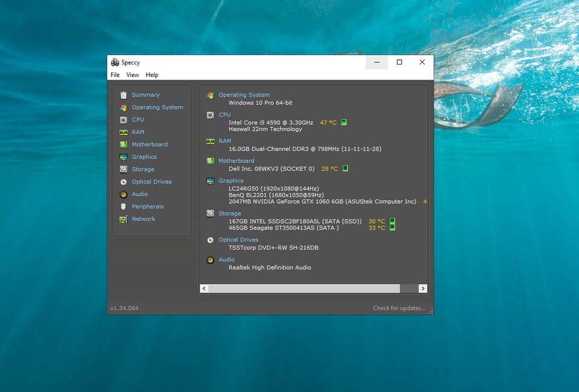Image resolution: width=579 pixels, height=392 pixels.
Task: Open the View menu
Action: pyautogui.click(x=133, y=75)
